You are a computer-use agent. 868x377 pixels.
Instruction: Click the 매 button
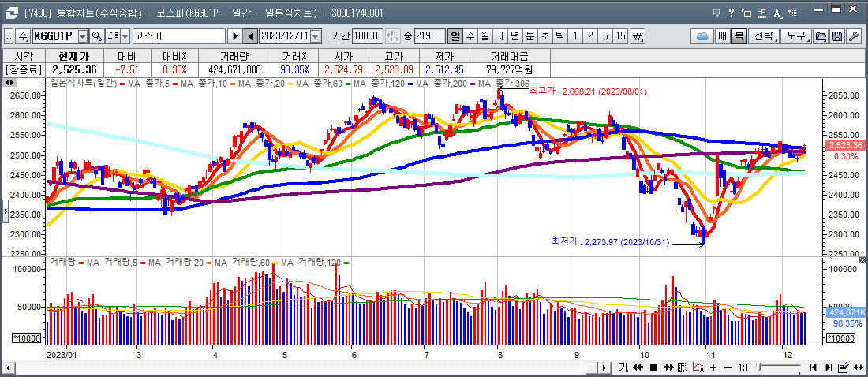722,36
